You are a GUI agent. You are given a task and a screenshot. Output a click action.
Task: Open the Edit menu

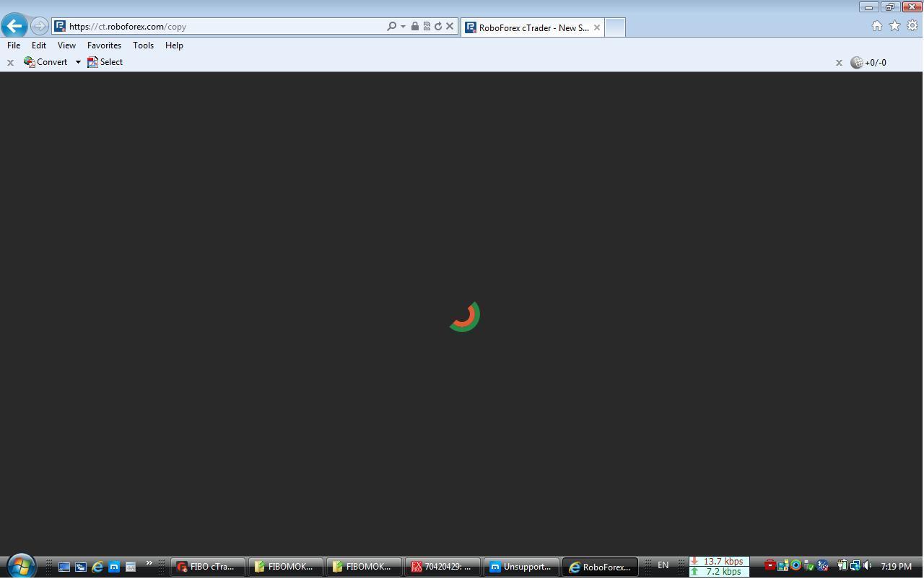(39, 45)
